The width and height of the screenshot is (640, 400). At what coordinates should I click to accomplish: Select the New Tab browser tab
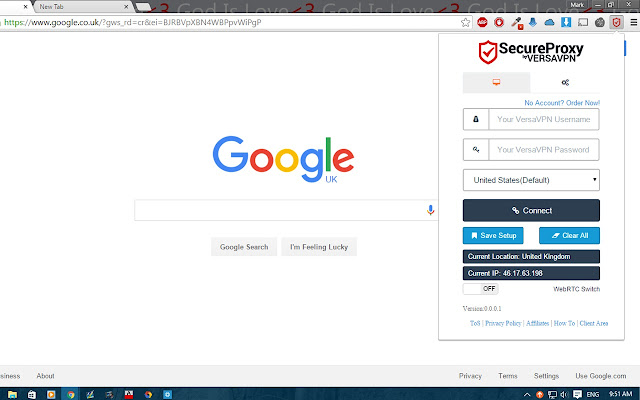[x=82, y=7]
